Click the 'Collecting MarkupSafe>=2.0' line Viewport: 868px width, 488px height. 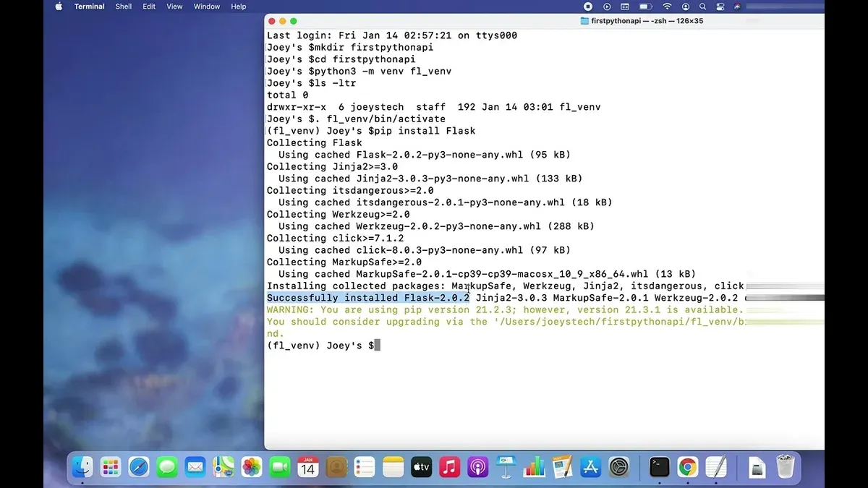[x=344, y=262]
